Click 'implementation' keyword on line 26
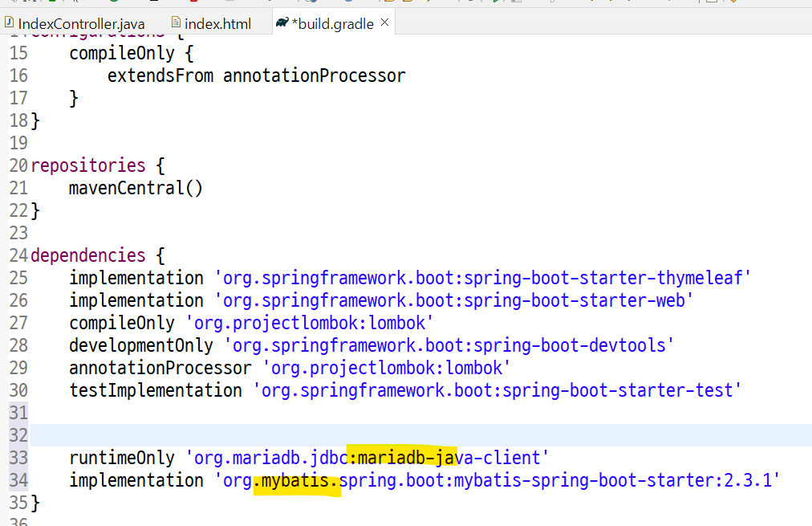Viewport: 812px width, 526px height. coord(136,300)
